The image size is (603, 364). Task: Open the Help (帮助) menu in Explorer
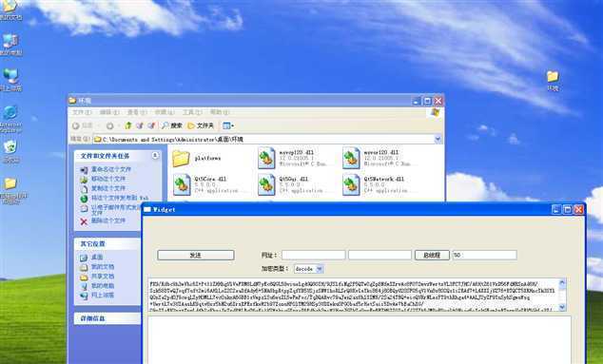pos(220,112)
